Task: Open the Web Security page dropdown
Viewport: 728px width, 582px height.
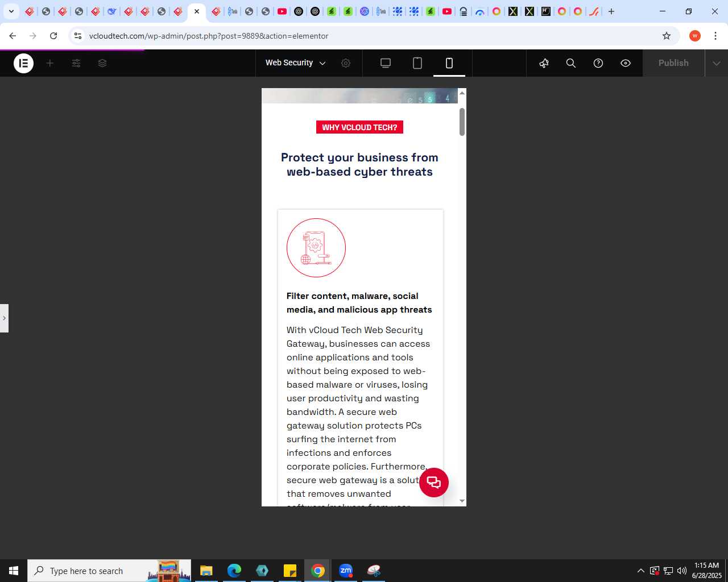Action: pyautogui.click(x=296, y=63)
